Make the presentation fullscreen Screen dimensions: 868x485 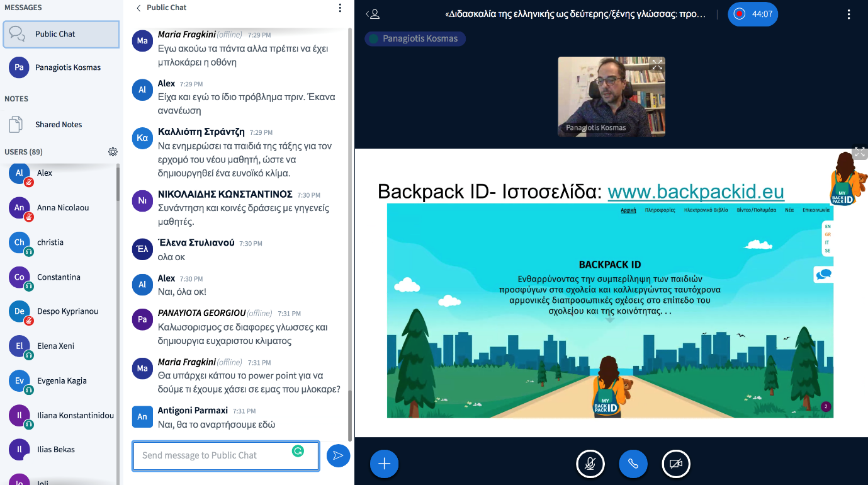click(860, 152)
